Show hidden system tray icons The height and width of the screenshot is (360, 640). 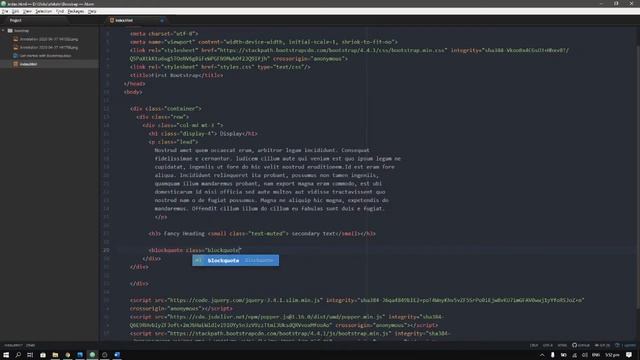[x=542, y=356]
